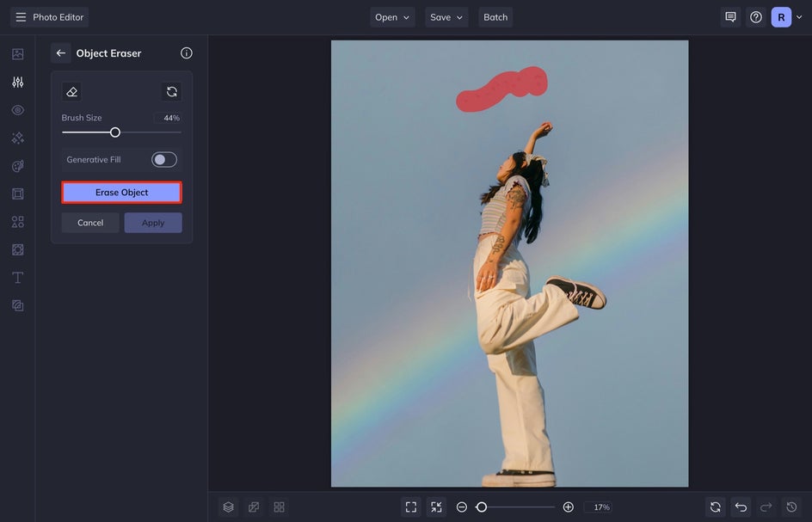Toggle the Generative Fill switch
Image resolution: width=812 pixels, height=522 pixels.
click(x=164, y=160)
